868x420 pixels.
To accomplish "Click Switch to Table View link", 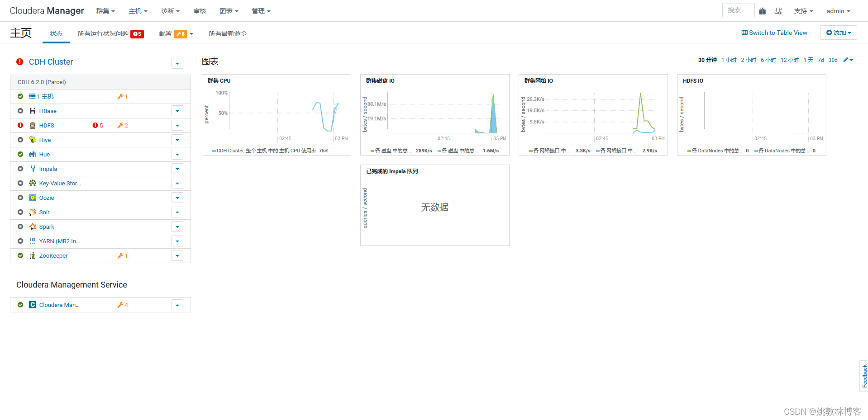I will [x=774, y=33].
